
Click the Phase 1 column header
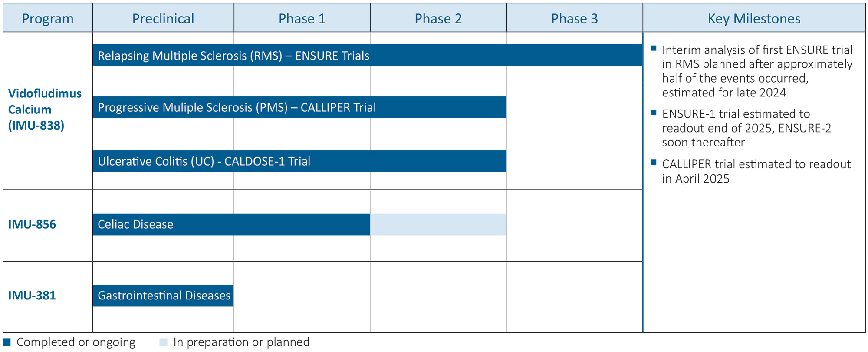[x=302, y=19]
